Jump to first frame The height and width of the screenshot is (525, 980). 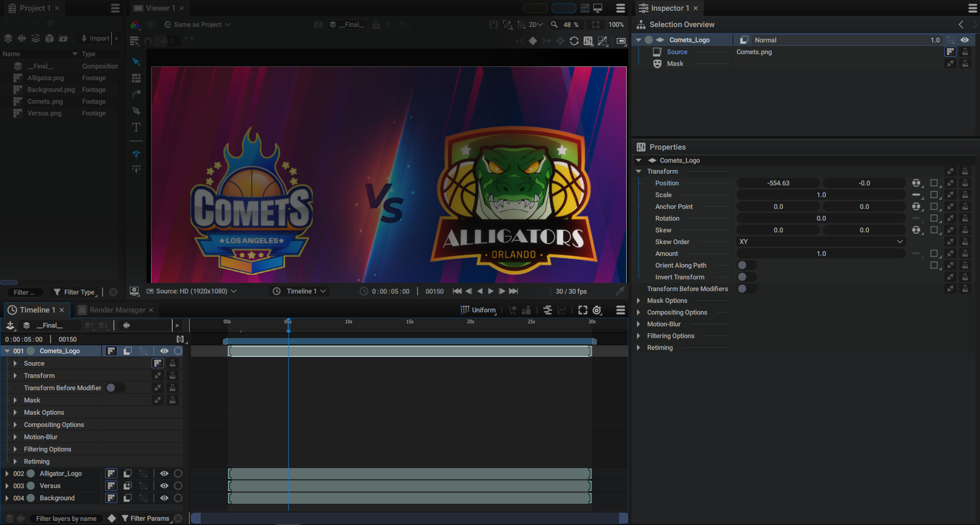[x=457, y=291]
